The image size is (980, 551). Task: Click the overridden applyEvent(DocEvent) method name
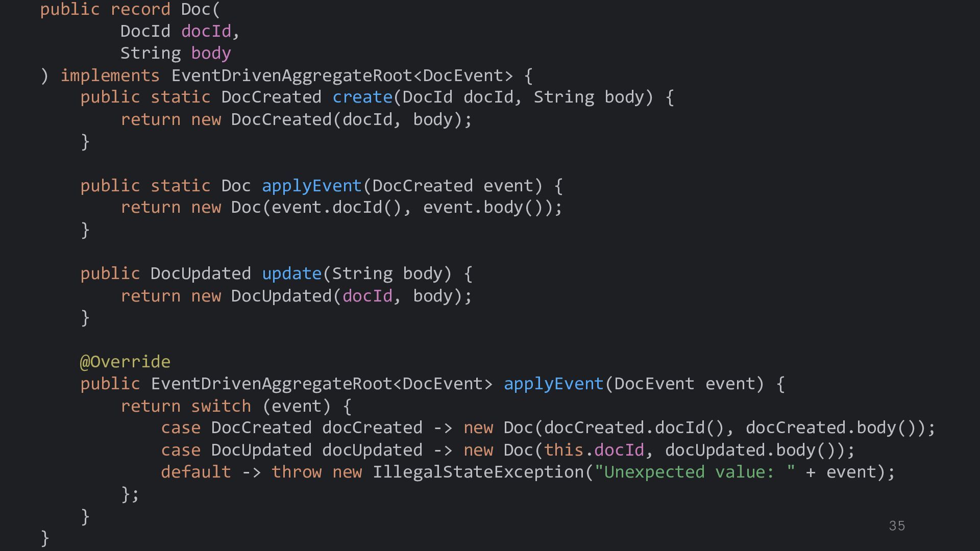coord(553,384)
